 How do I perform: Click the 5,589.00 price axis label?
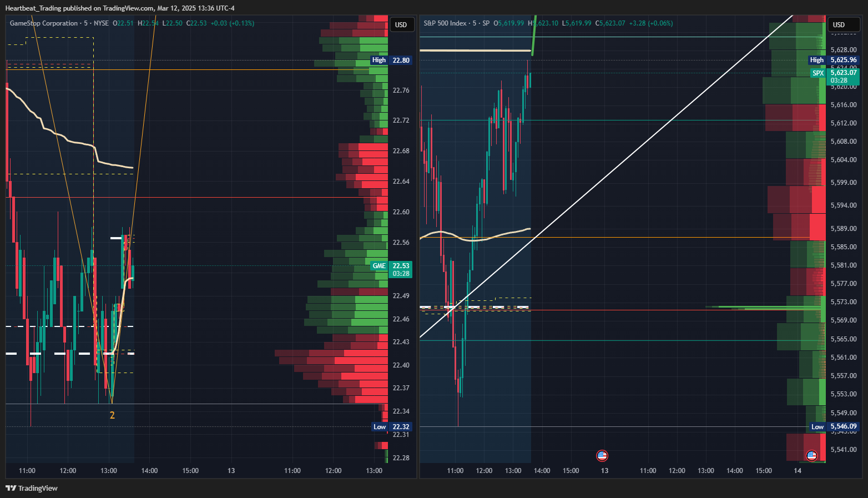(x=844, y=229)
